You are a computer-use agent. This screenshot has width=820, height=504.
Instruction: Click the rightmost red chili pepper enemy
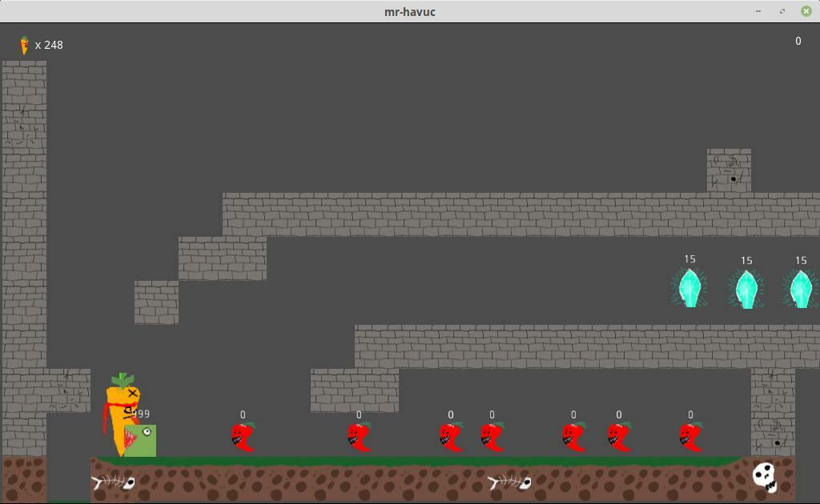[690, 438]
